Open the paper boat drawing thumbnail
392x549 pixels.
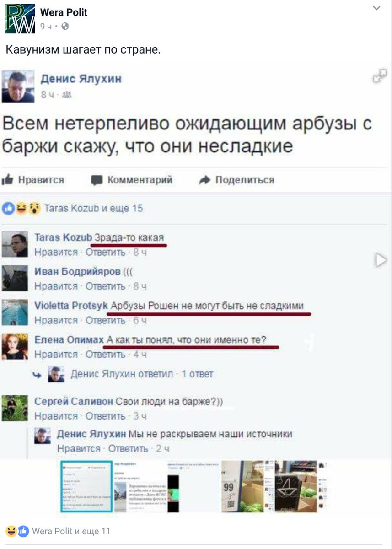coord(296,487)
